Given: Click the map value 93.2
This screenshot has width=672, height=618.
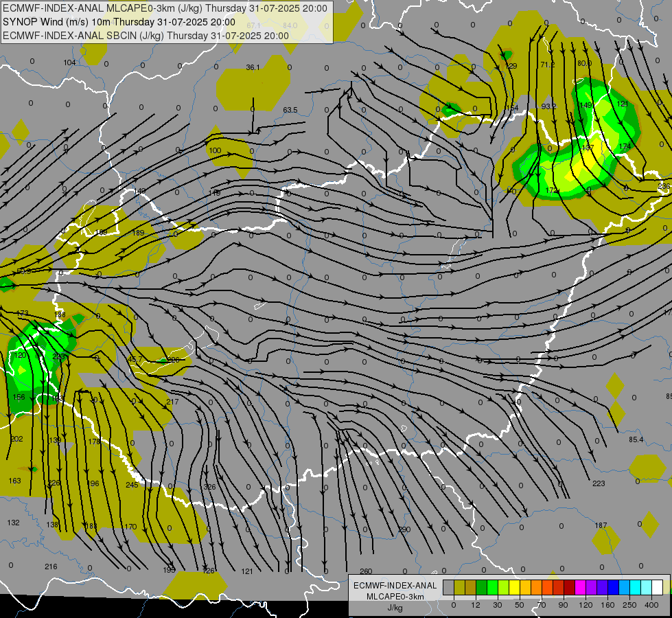Looking at the screenshot, I should point(548,106).
